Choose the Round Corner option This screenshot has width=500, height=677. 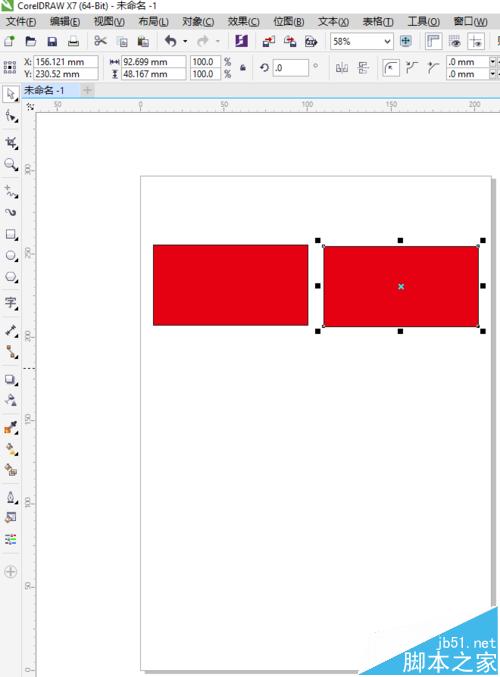pos(391,68)
